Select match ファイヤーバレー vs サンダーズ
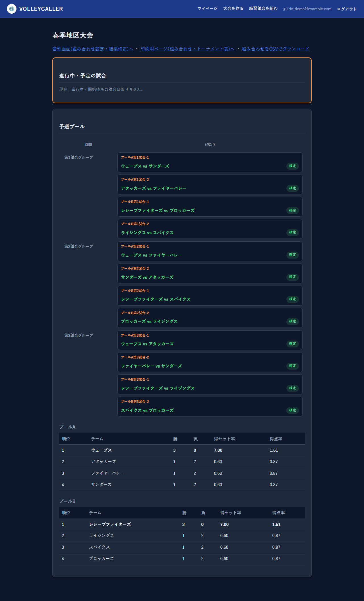Screen dimensions: 364x601 click(x=210, y=362)
